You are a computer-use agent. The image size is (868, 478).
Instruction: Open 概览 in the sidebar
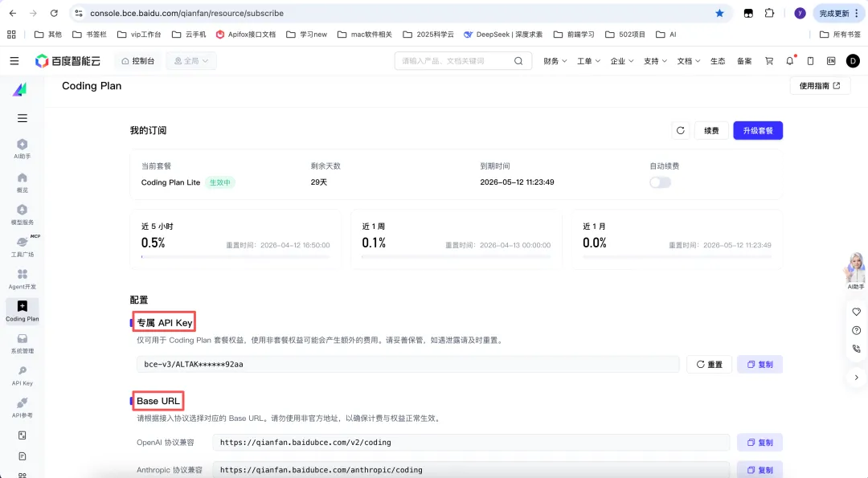(23, 182)
